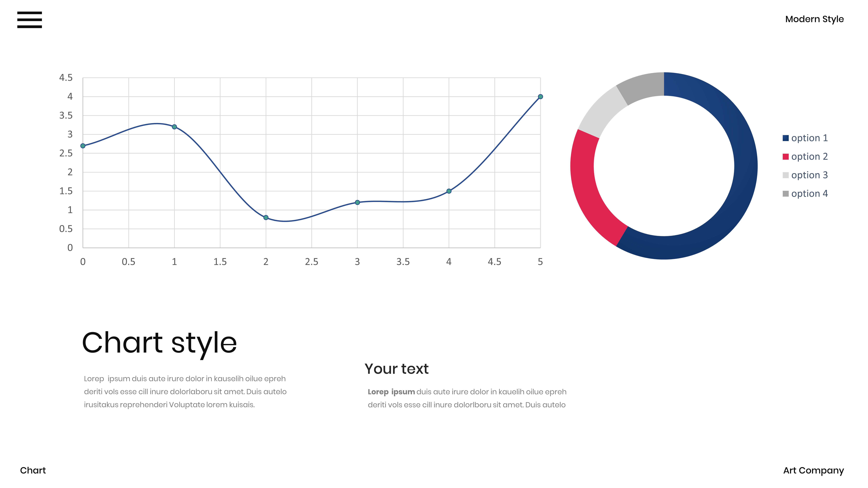Click the line chart data point at x=2
The image size is (868, 488).
[266, 218]
